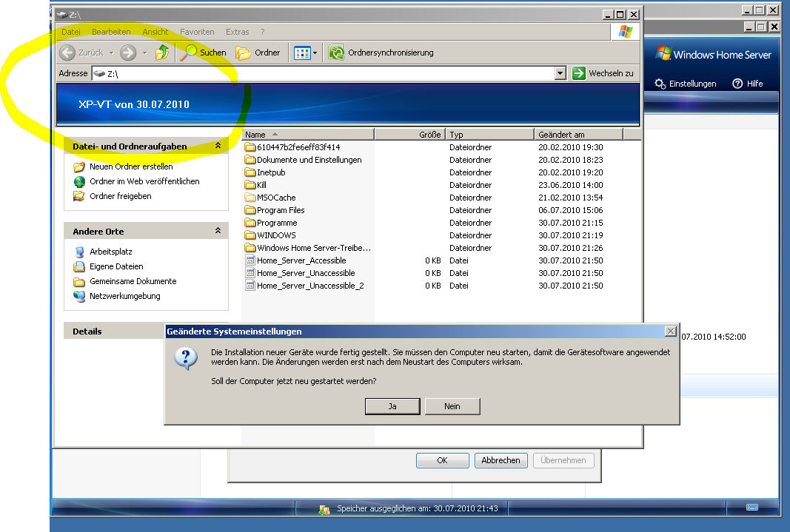Click Speicher ausgeglichen status icon
The height and width of the screenshot is (532, 790).
[x=324, y=509]
